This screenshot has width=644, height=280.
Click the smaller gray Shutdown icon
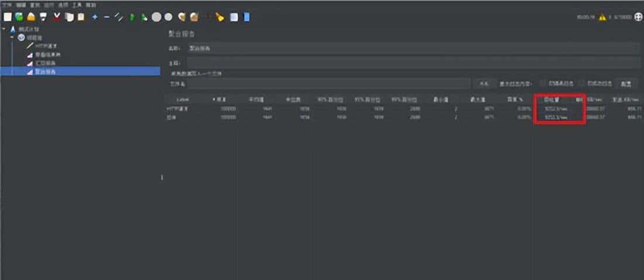169,17
